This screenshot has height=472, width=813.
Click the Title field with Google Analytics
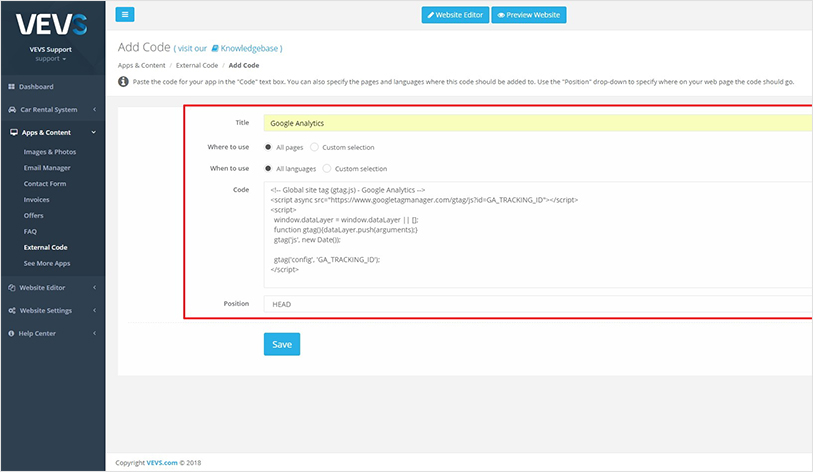tap(538, 123)
